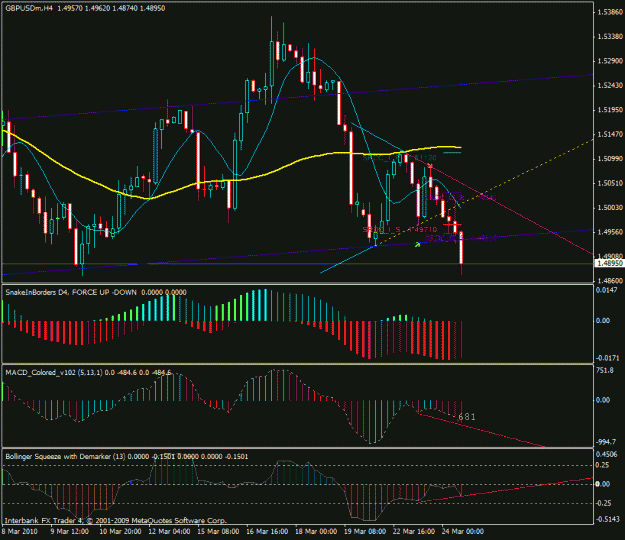Click the 1.51950 price axis label
This screenshot has width=625, height=540.
(x=610, y=110)
